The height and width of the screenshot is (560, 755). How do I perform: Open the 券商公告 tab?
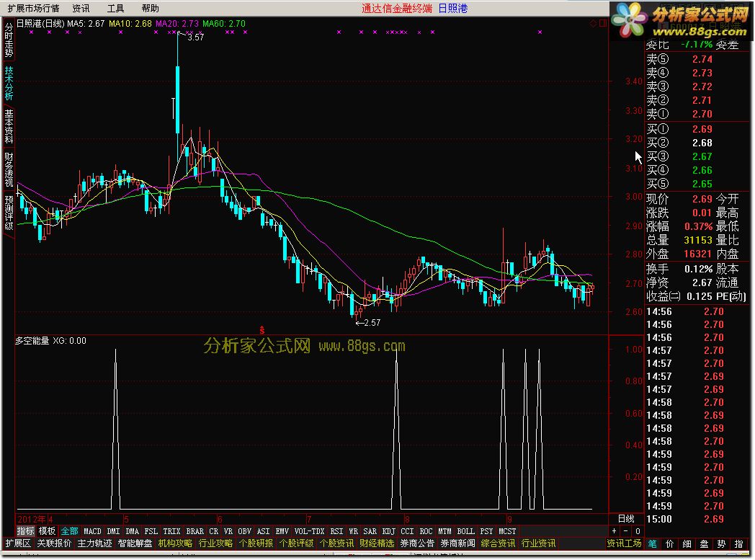417,543
